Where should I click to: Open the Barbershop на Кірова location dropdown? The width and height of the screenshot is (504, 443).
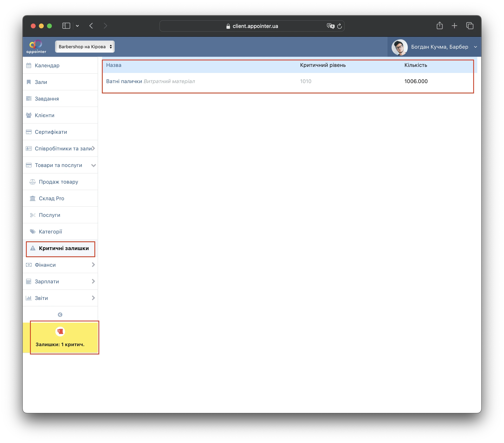pos(85,47)
